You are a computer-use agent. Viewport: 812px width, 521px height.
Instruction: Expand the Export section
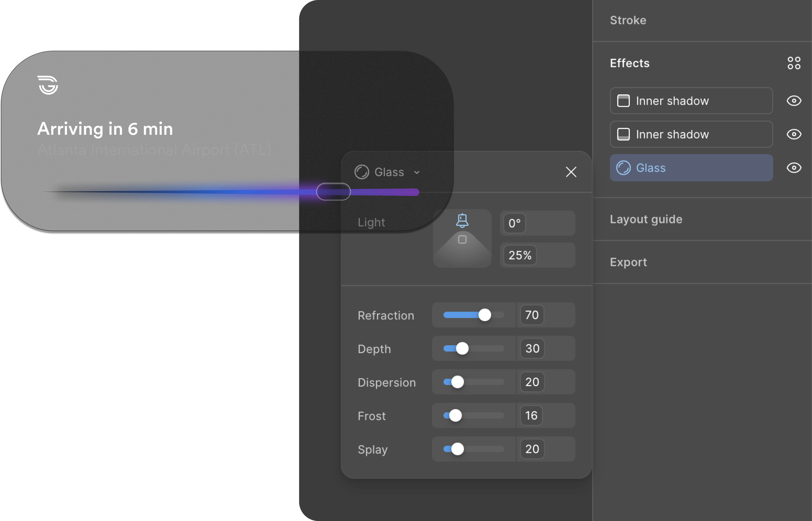(x=628, y=262)
